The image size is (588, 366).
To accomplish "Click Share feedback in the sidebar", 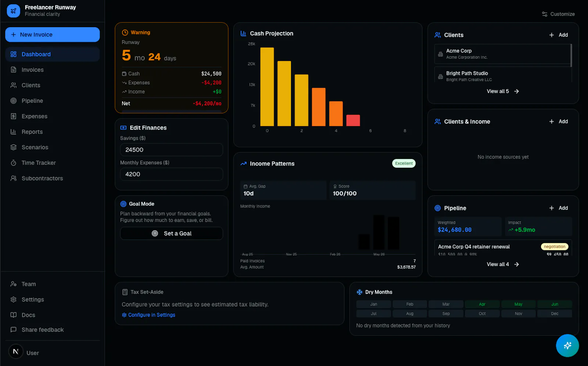I will 52,330.
